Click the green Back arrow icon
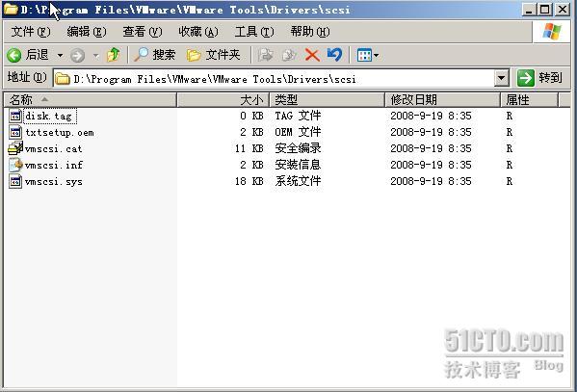 (x=14, y=55)
